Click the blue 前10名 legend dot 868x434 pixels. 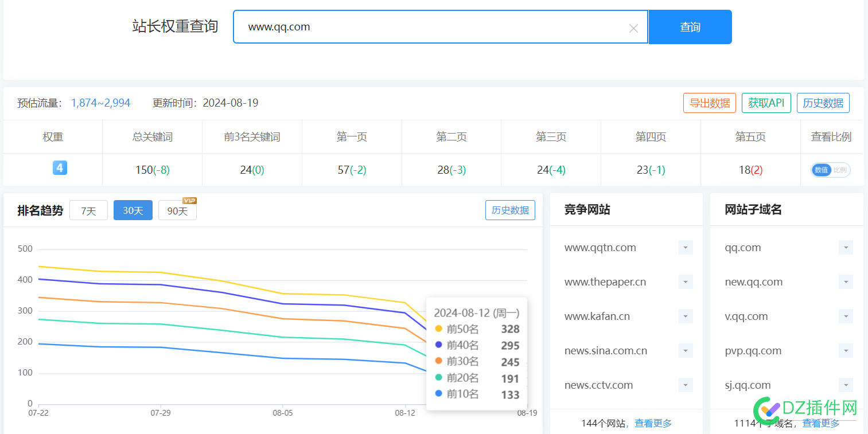click(x=439, y=393)
